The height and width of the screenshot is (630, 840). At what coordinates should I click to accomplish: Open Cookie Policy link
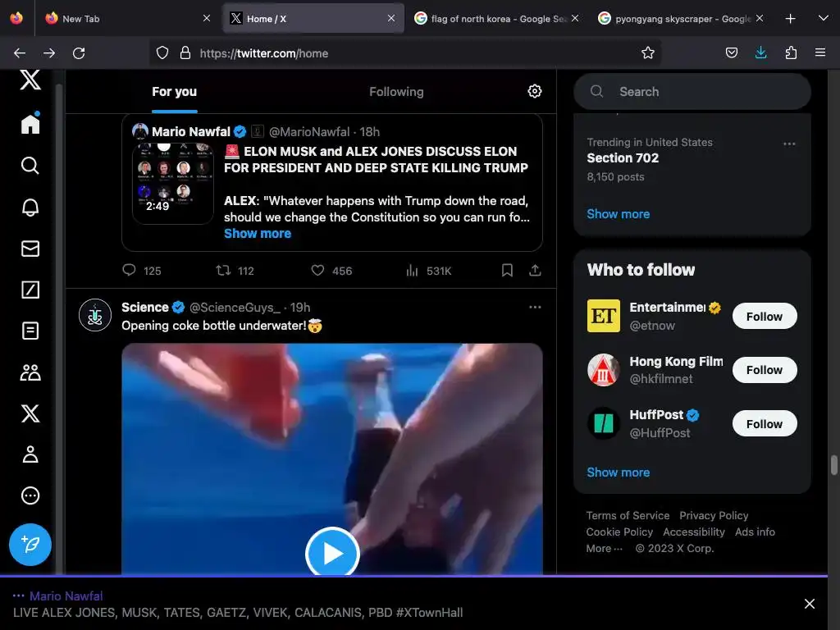point(619,532)
